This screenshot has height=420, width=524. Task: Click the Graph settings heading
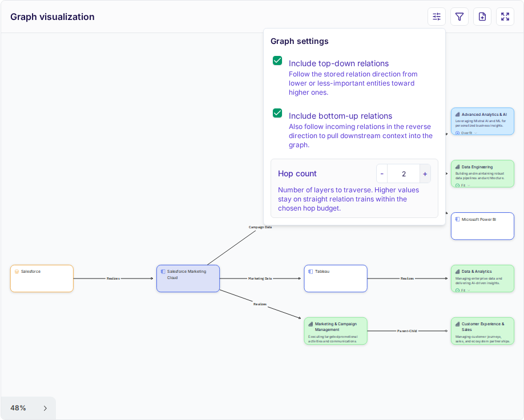click(x=300, y=41)
